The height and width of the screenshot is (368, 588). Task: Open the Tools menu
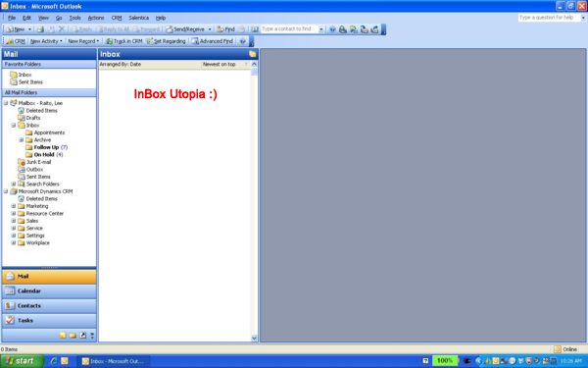(x=75, y=18)
